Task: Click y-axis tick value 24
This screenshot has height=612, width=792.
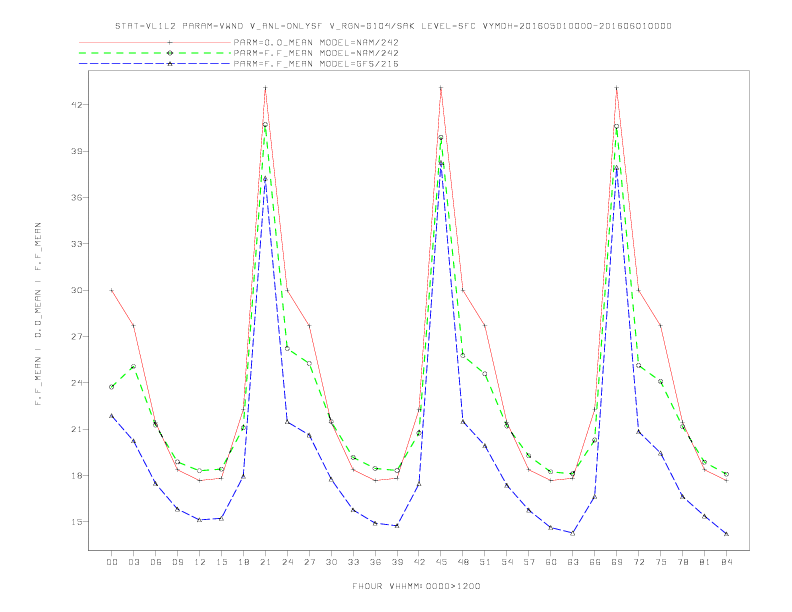Action: (77, 383)
